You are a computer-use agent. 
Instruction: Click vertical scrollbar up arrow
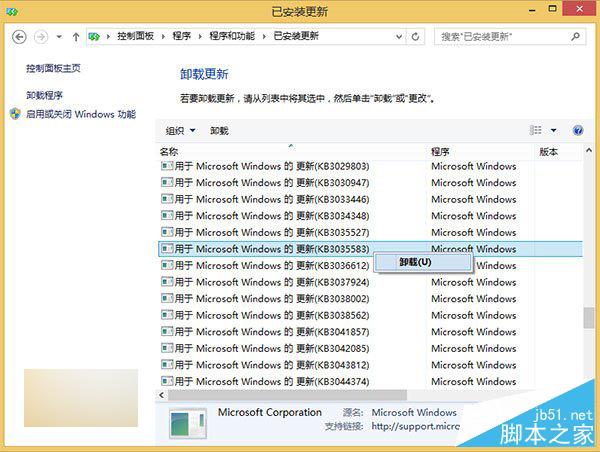coord(589,151)
